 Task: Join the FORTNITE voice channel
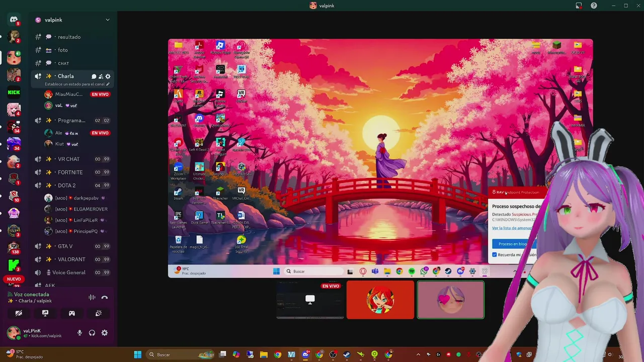73,172
